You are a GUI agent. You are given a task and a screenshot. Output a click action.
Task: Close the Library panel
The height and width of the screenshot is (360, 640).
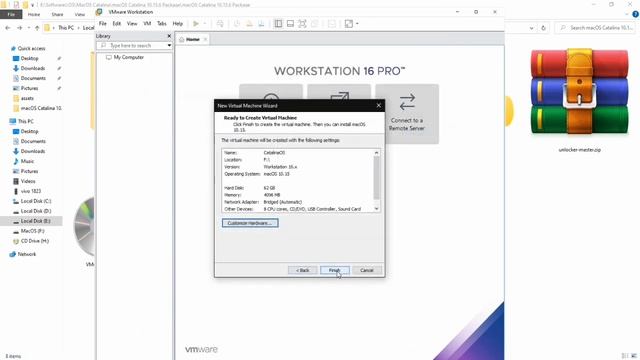click(x=169, y=36)
